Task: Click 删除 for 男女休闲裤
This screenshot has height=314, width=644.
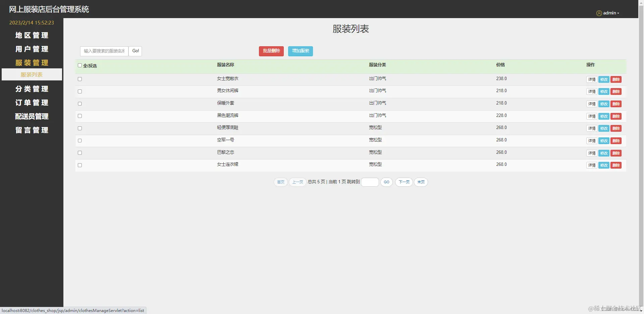Action: click(616, 91)
